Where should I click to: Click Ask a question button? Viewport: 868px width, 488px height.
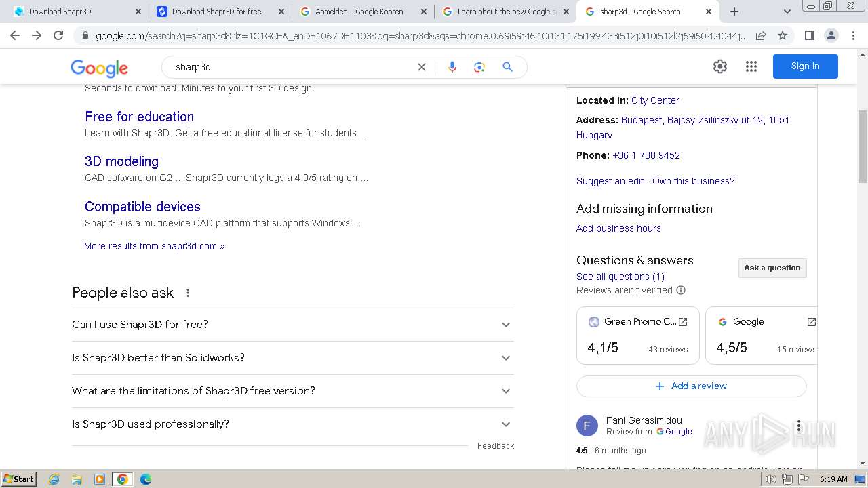click(772, 268)
